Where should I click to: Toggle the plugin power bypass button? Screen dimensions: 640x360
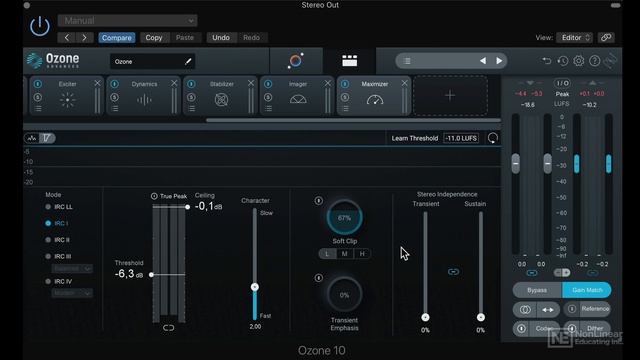point(40,27)
